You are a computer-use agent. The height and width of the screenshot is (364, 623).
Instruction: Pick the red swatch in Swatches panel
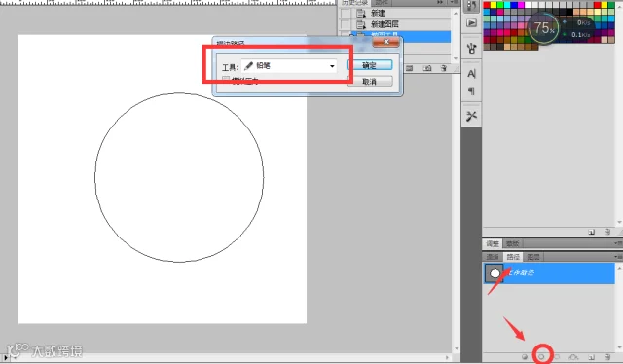click(487, 5)
